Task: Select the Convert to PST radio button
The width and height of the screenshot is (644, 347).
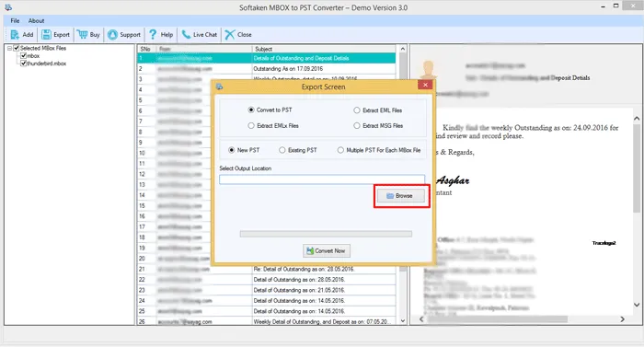Action: (x=251, y=110)
